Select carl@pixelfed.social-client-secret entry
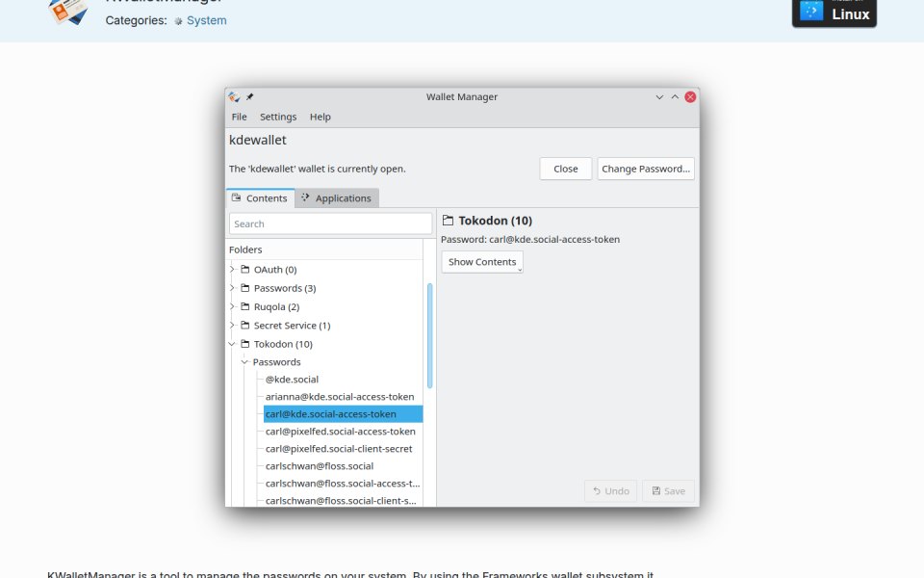Image resolution: width=924 pixels, height=578 pixels. coord(339,449)
